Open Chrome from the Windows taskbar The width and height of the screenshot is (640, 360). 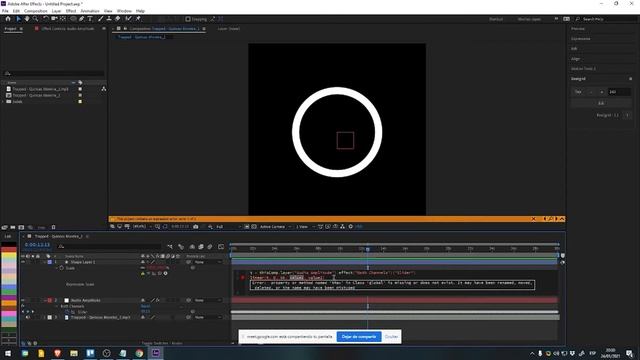139,353
